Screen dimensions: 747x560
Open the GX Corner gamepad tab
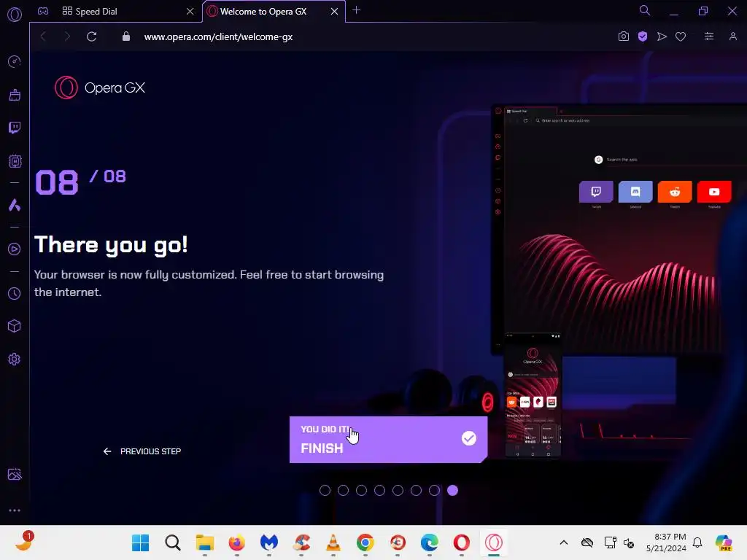(x=43, y=11)
